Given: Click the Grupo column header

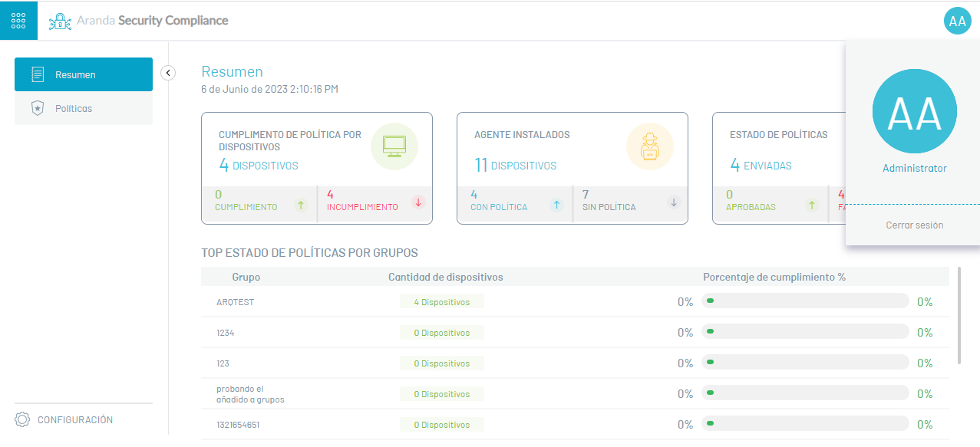Looking at the screenshot, I should pos(246,277).
